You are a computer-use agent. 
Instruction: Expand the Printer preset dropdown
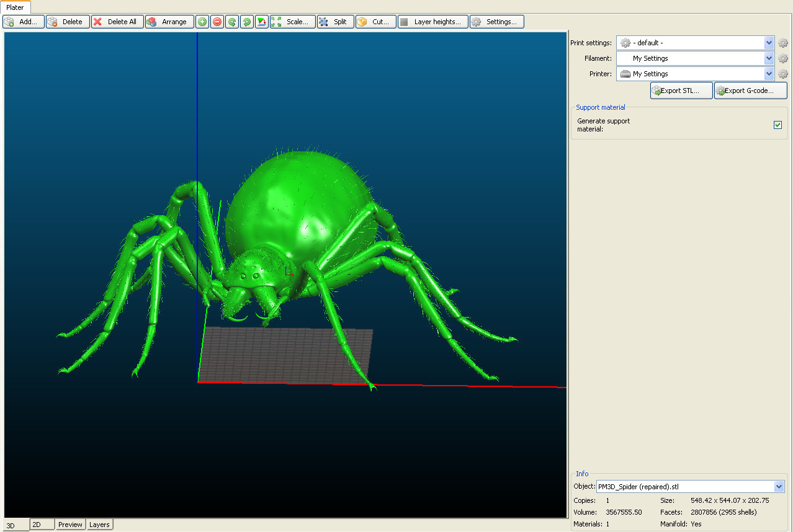(769, 74)
